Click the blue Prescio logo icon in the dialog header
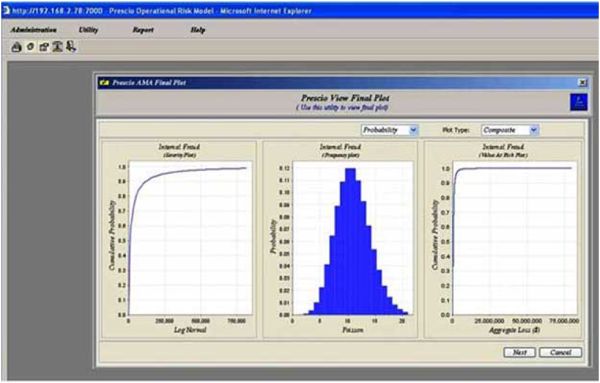This screenshot has height=383, width=600. [578, 102]
